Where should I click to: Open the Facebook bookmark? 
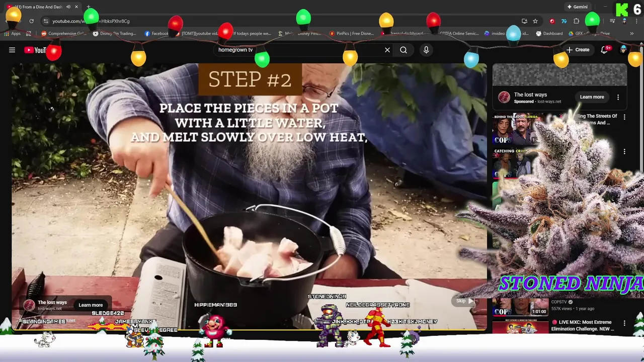pos(156,34)
